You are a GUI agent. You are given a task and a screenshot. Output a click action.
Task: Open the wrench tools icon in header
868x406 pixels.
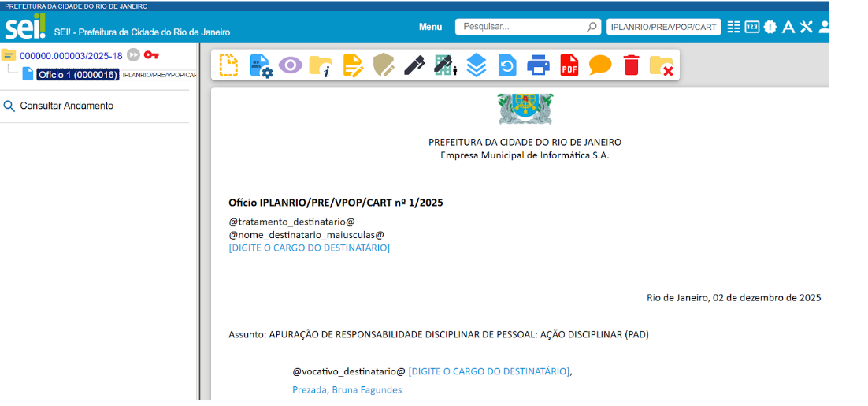[806, 27]
